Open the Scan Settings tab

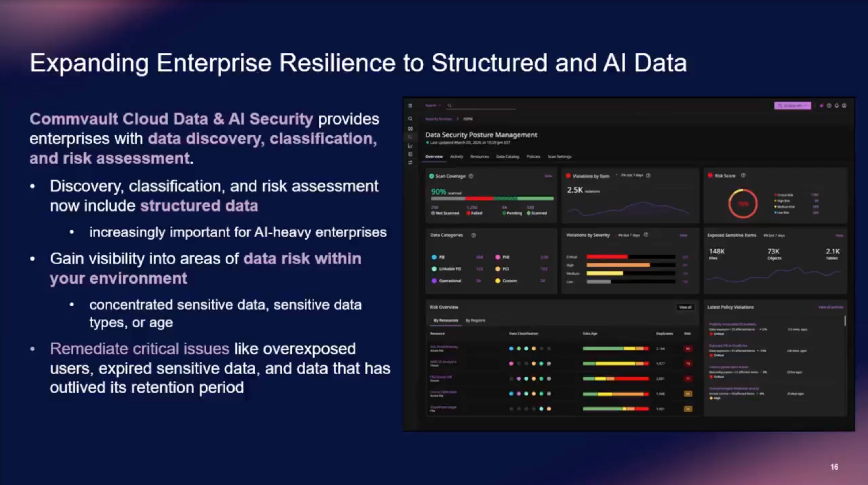[559, 156]
